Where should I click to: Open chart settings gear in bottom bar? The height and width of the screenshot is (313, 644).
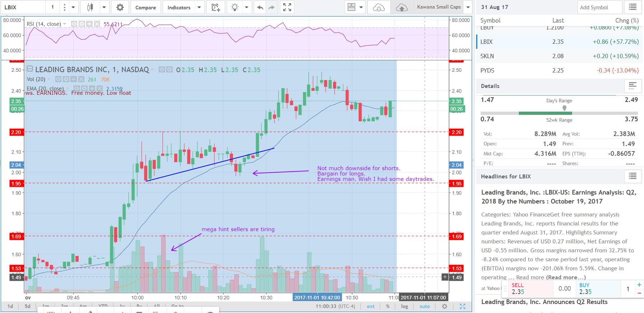(x=445, y=306)
